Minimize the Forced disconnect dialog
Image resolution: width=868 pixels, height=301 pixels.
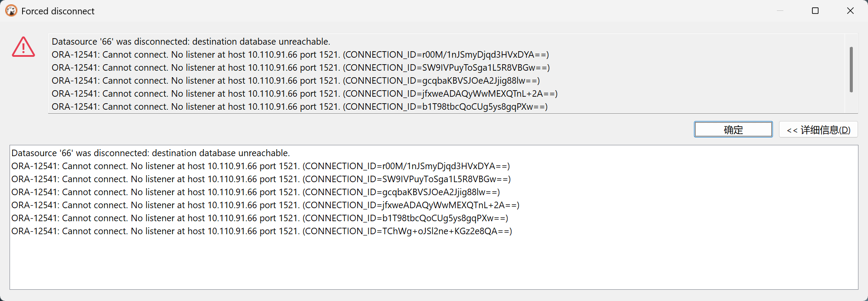tap(780, 11)
